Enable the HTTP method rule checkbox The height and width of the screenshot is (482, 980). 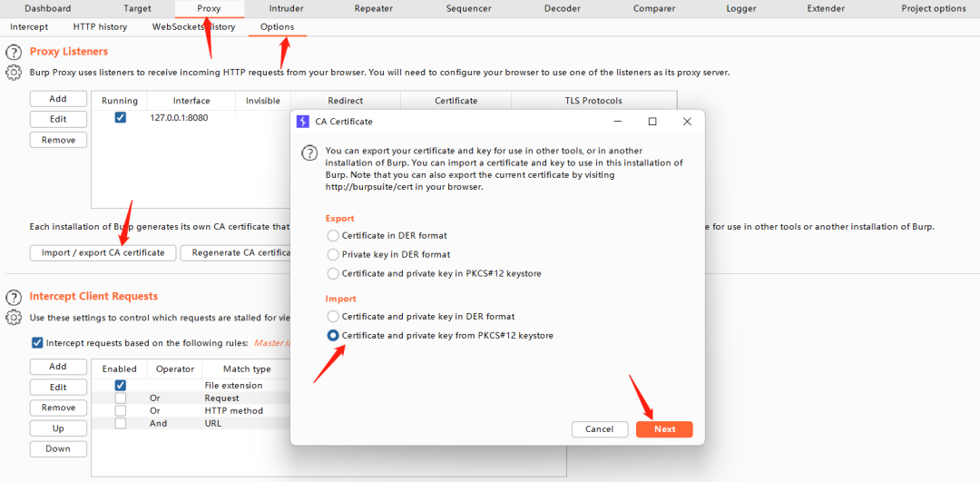(121, 410)
